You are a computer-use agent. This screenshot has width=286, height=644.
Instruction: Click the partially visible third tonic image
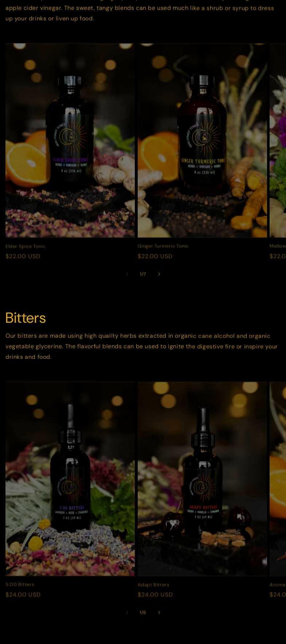tap(278, 140)
